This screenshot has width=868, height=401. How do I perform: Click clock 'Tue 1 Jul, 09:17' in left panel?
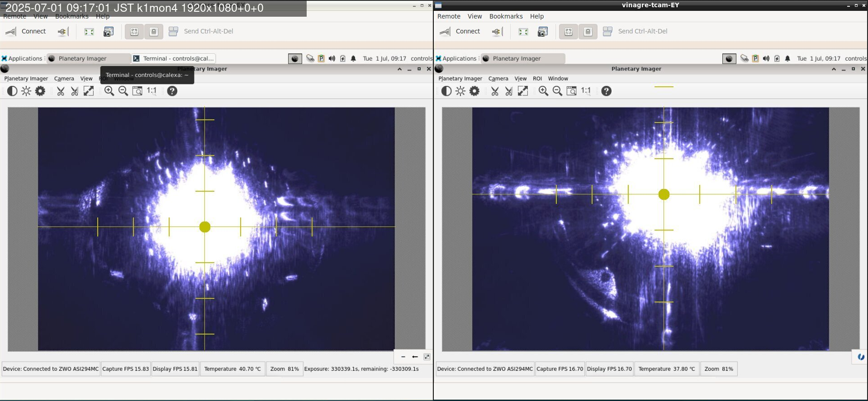pyautogui.click(x=384, y=58)
